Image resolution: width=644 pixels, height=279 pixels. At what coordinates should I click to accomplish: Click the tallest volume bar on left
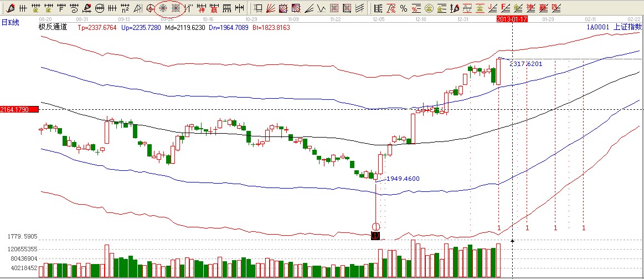[107, 261]
